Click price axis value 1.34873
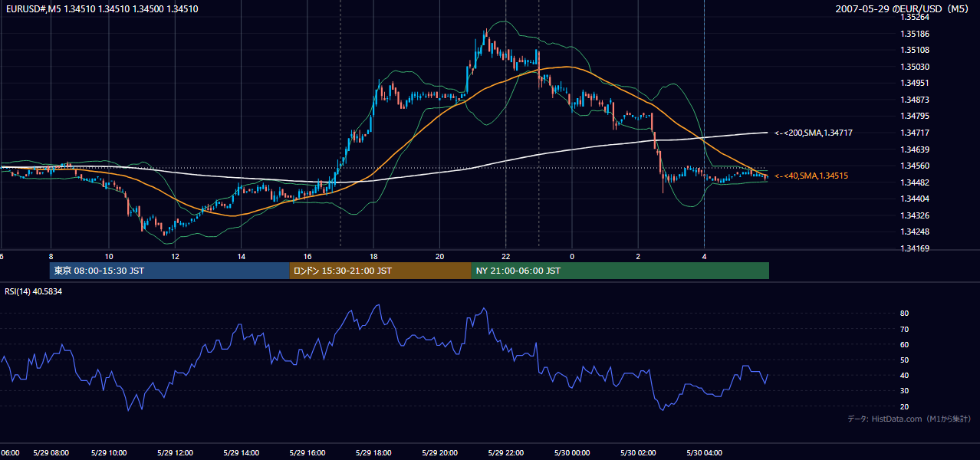 pos(914,100)
